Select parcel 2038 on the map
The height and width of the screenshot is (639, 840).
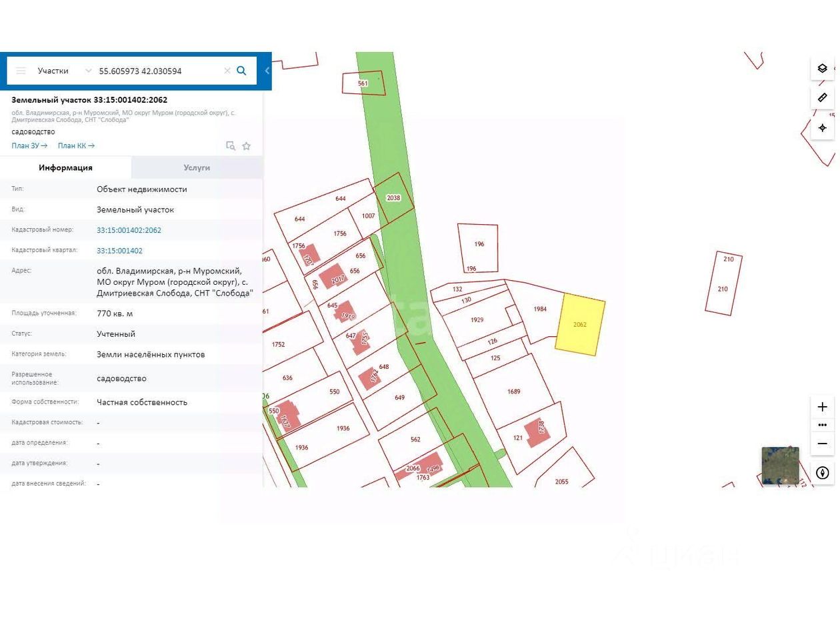click(x=393, y=197)
